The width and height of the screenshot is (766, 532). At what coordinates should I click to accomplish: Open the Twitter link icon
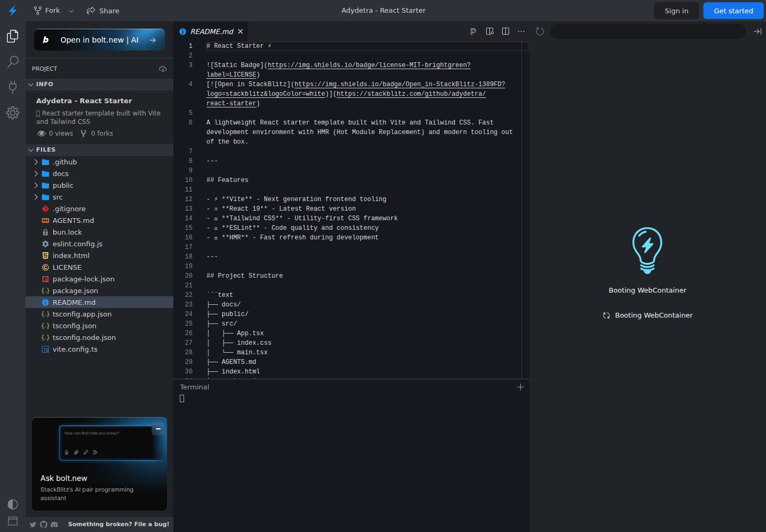[33, 525]
